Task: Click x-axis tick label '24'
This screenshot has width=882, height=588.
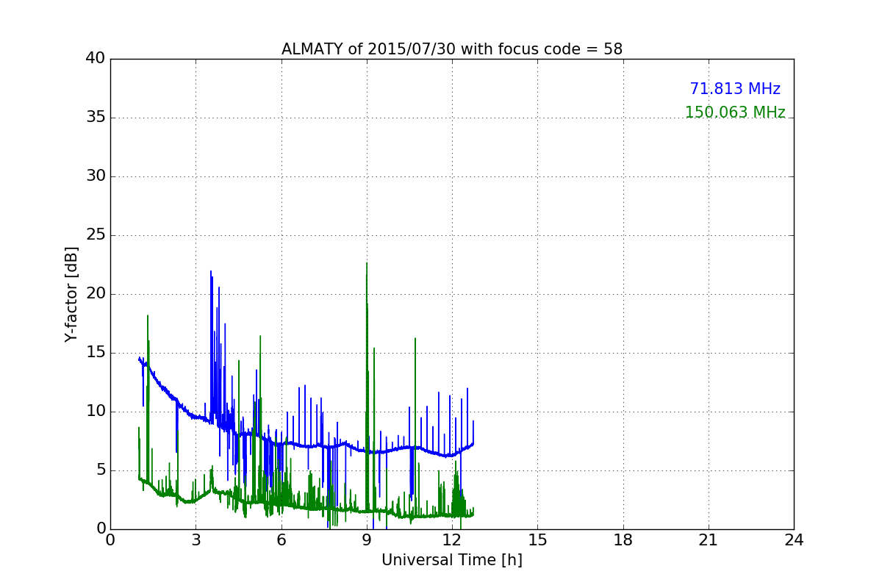Action: click(x=794, y=539)
